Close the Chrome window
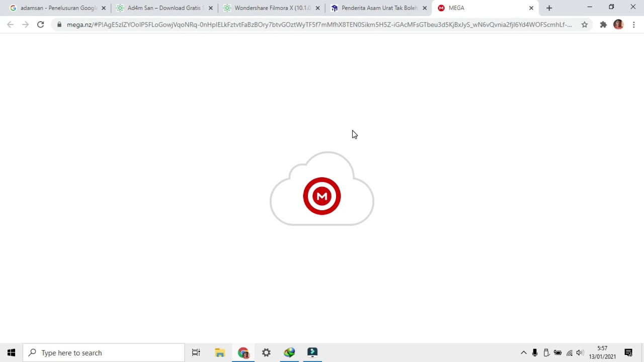This screenshot has height=362, width=644. coord(633,7)
